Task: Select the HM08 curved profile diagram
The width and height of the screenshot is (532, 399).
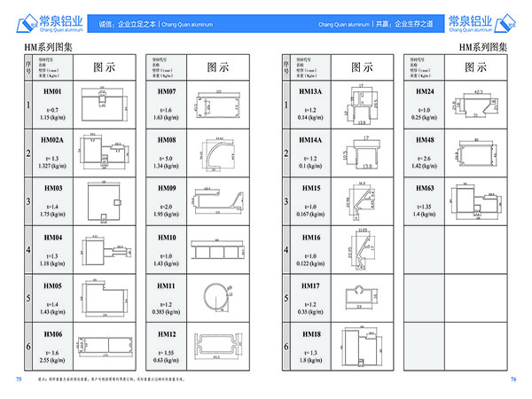Action: click(x=217, y=154)
